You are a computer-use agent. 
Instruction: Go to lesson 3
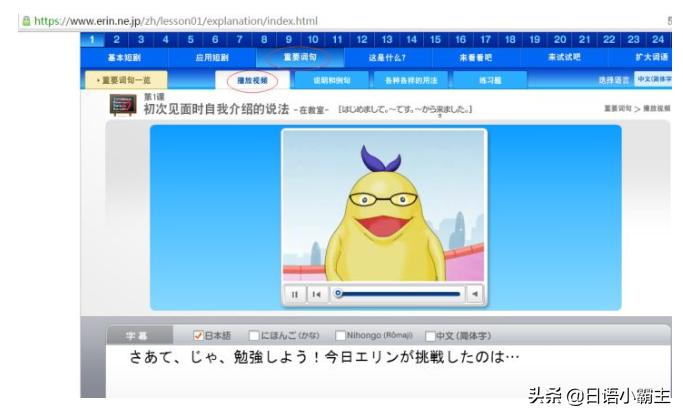141,40
